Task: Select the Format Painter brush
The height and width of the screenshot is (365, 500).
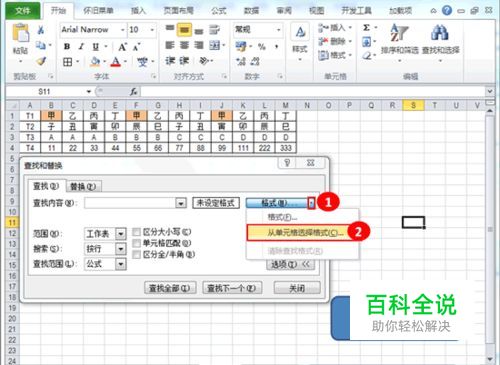Action: [41, 61]
